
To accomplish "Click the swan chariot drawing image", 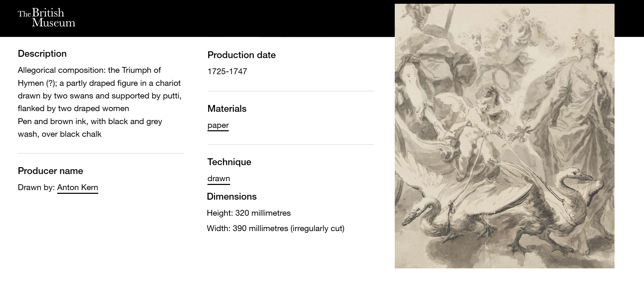I will coord(504,136).
